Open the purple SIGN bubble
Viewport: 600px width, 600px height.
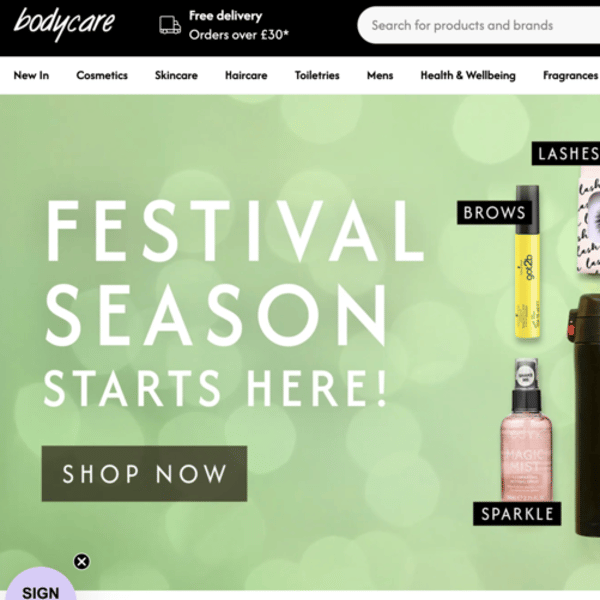pyautogui.click(x=41, y=584)
